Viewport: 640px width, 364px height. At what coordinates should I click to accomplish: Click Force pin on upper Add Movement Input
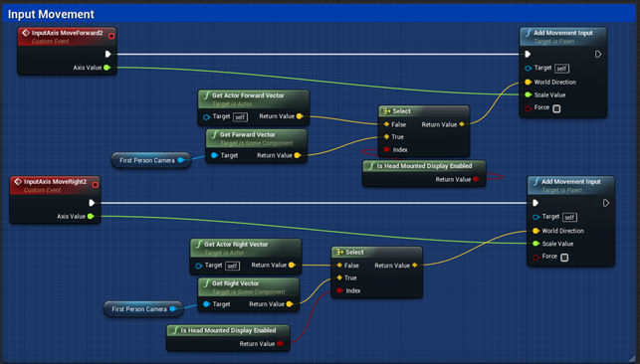[x=528, y=108]
